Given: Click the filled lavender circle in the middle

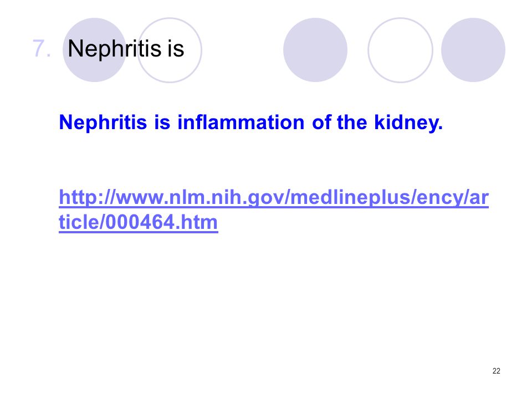Looking at the screenshot, I should pyautogui.click(x=315, y=50).
